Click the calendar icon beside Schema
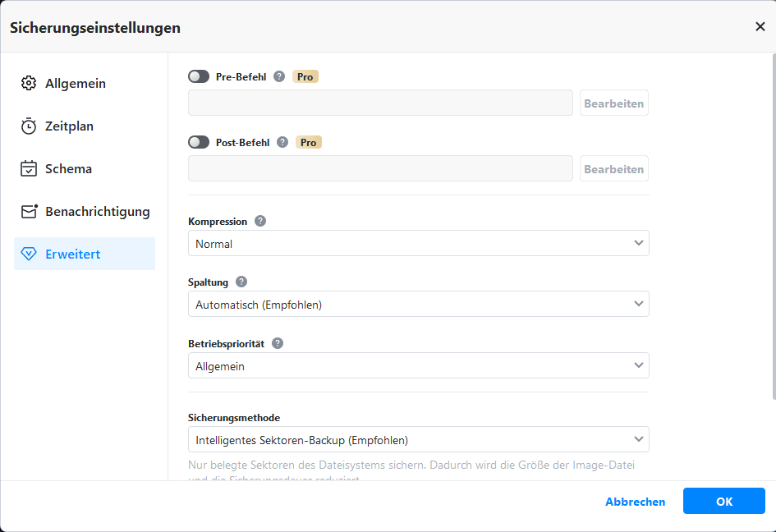 pos(29,169)
